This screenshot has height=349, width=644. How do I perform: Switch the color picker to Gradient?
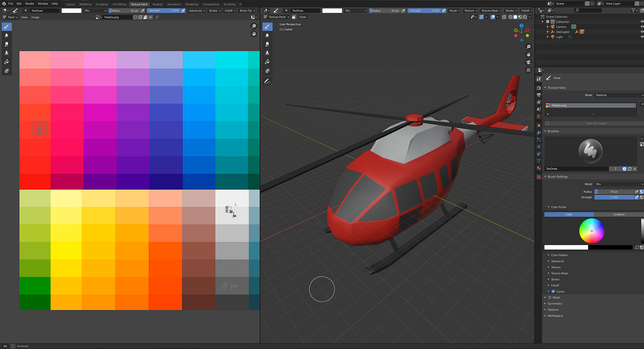click(618, 214)
